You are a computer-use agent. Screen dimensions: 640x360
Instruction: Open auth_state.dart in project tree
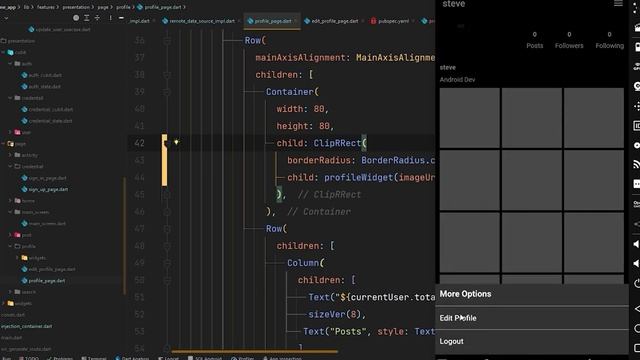(x=41, y=87)
